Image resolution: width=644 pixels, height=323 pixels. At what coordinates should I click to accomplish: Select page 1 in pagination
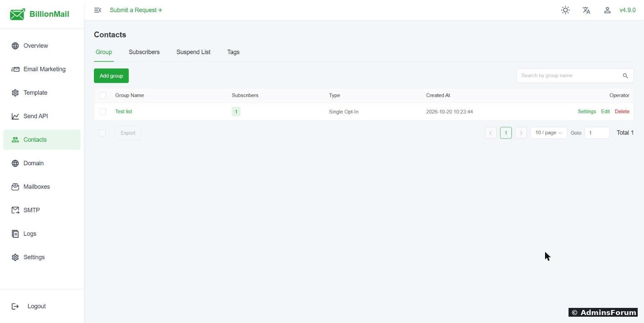(x=506, y=133)
